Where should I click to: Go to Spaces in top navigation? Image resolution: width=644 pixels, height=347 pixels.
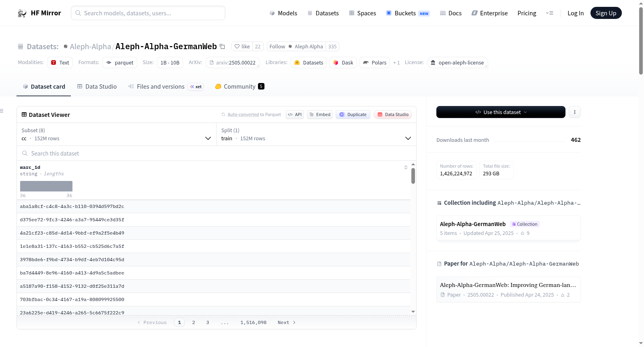click(363, 13)
